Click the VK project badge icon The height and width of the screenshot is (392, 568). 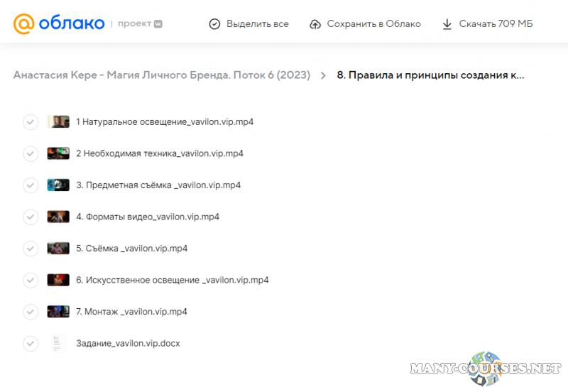(x=158, y=23)
